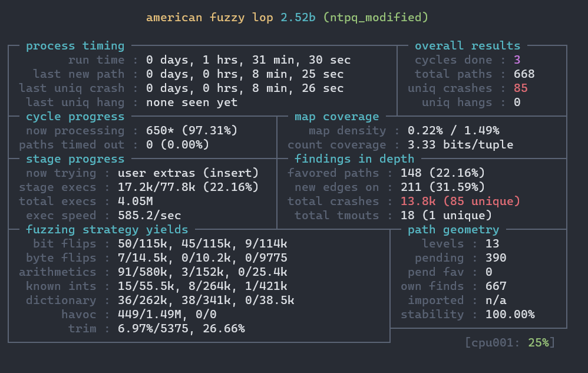Select the bit flips yields row values
The image size is (588, 373).
[x=203, y=244]
